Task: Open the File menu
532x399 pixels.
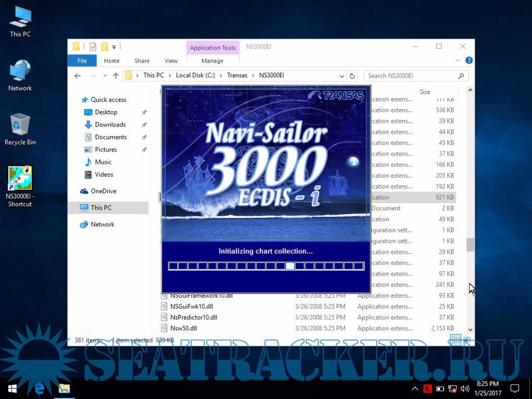Action: tap(82, 61)
